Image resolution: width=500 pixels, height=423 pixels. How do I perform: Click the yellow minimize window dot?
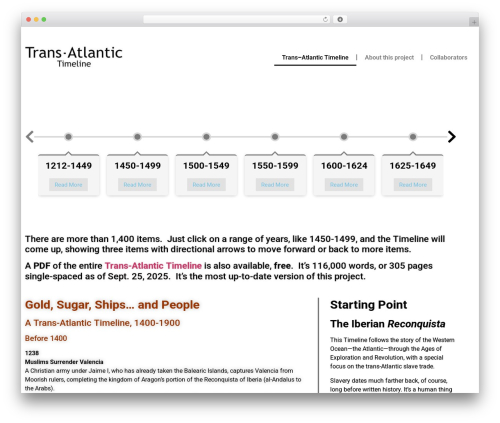tap(36, 19)
